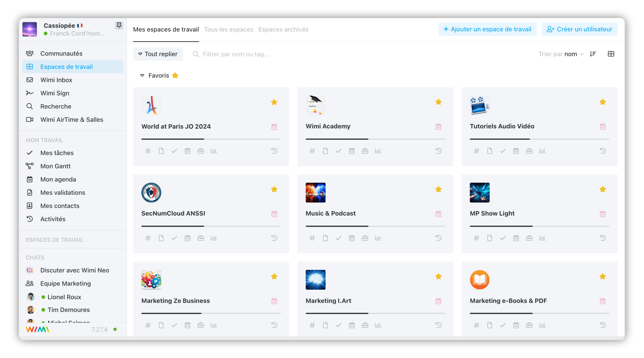The height and width of the screenshot is (358, 644).
Task: Open the calendar module icon on SecNumCloud ANSSI card
Action: click(x=187, y=238)
